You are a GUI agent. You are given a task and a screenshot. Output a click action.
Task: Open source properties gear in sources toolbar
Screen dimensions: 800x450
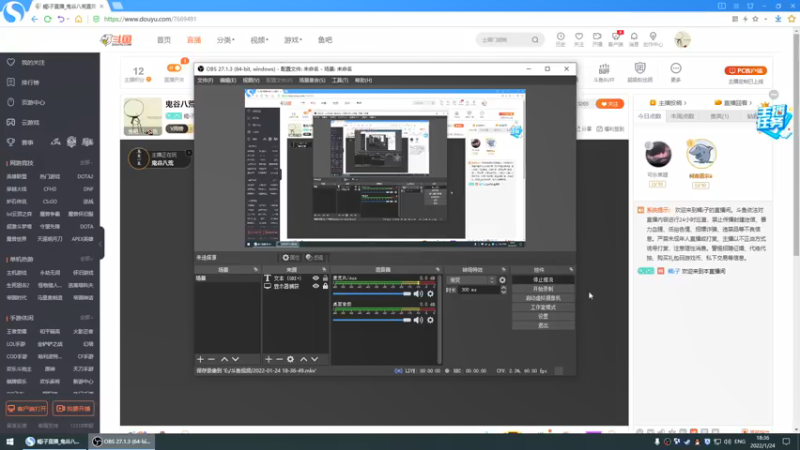290,359
